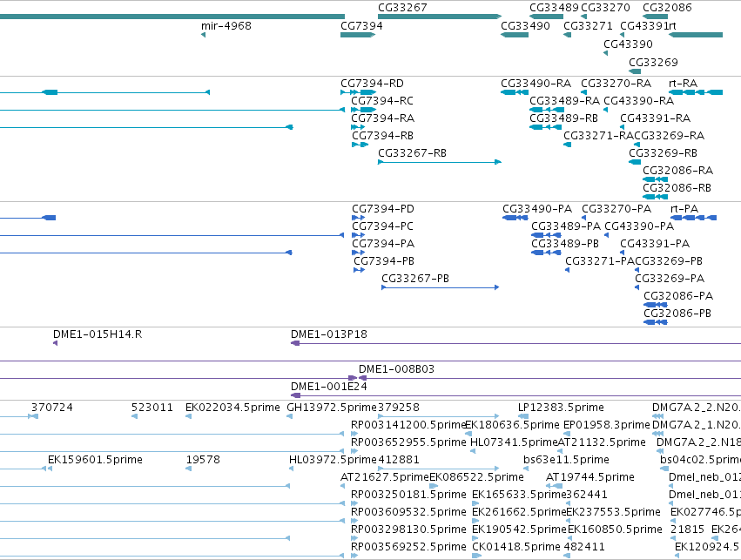Viewport: 741px width, 560px height.
Task: Click transcript CG7394-RB label
Action: 383,136
